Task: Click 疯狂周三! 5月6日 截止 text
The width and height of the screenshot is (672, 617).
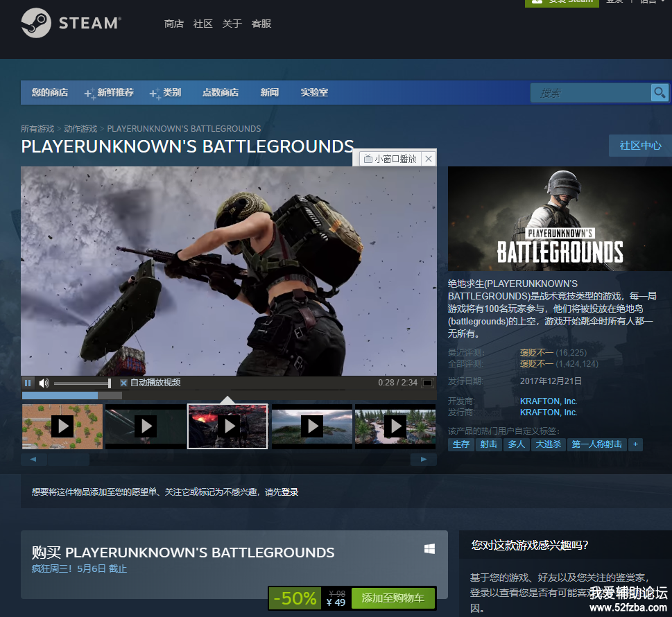Action: pos(79,568)
